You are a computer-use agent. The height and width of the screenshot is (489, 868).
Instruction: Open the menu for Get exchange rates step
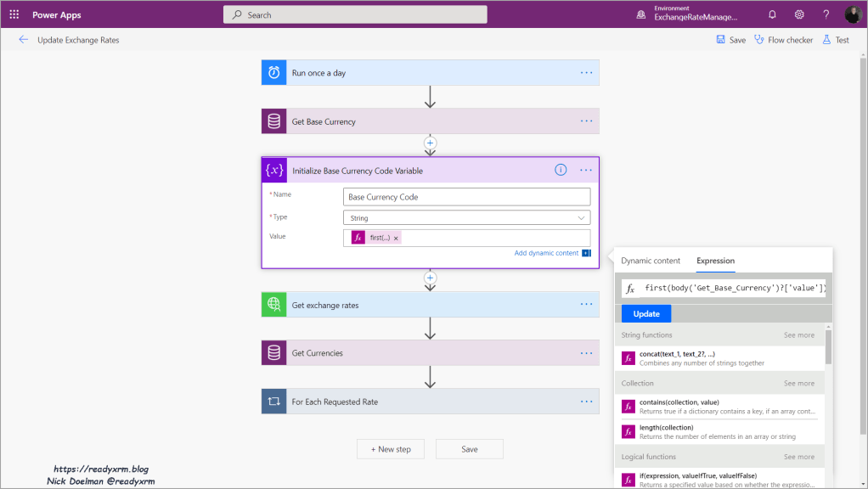point(586,305)
